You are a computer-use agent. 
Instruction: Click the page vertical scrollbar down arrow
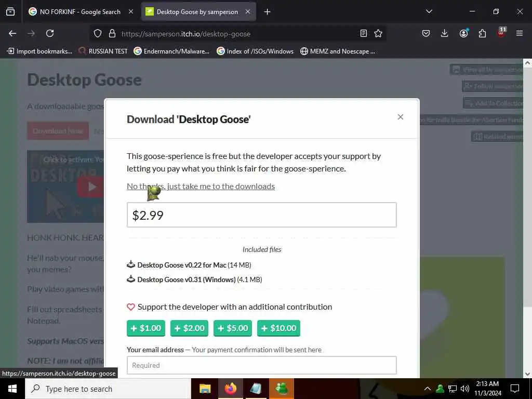(527, 374)
